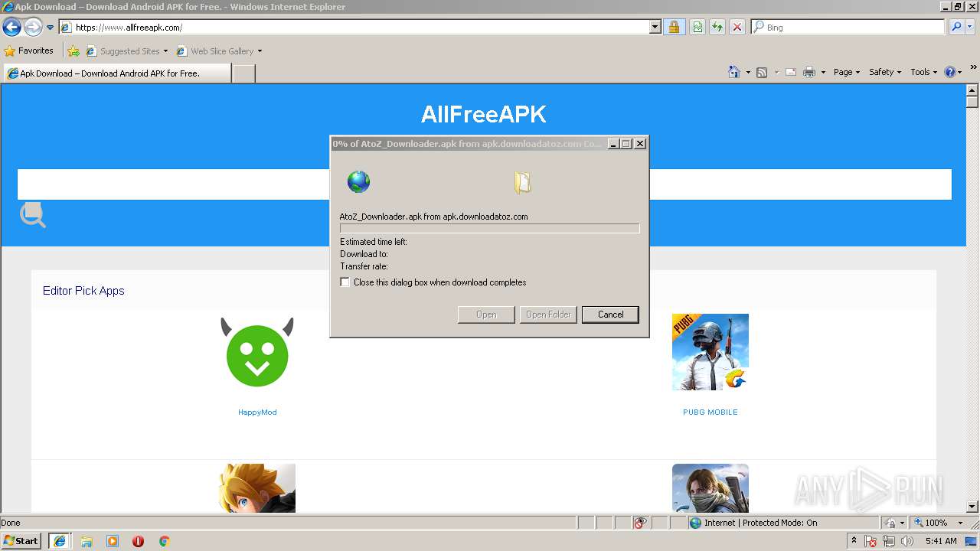Expand the command bar overflow chevron
The image size is (980, 551).
click(974, 68)
